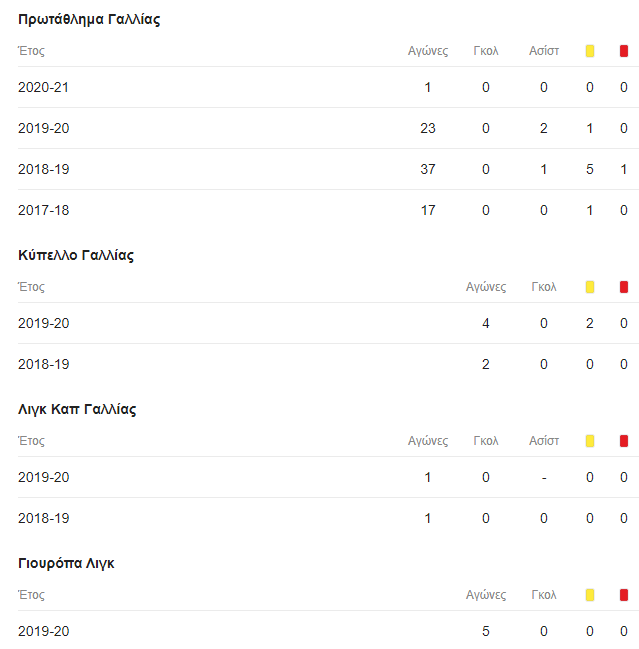Click the red card icon in Λιγκ Καπ Γαλλίας header
639x649 pixels.
624,441
